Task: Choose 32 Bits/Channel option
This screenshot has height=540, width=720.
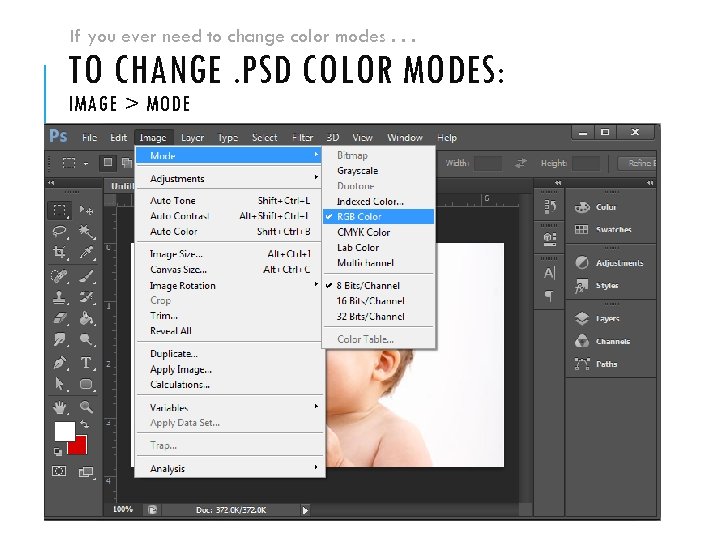Action: (x=378, y=316)
